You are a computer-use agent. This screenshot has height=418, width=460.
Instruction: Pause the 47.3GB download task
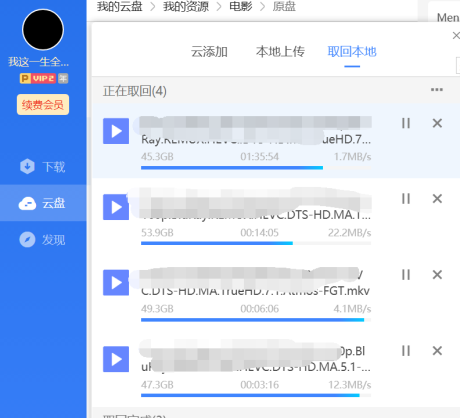[406, 351]
